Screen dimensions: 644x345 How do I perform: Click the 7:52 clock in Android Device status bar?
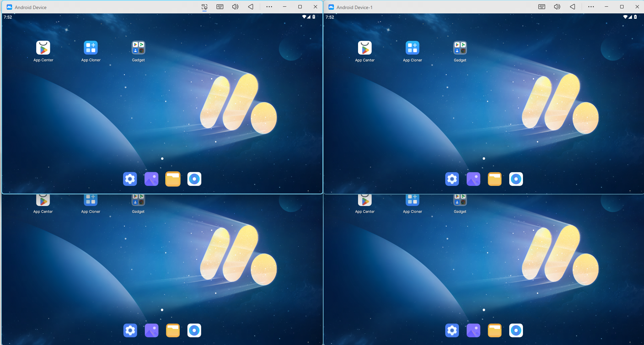point(8,17)
